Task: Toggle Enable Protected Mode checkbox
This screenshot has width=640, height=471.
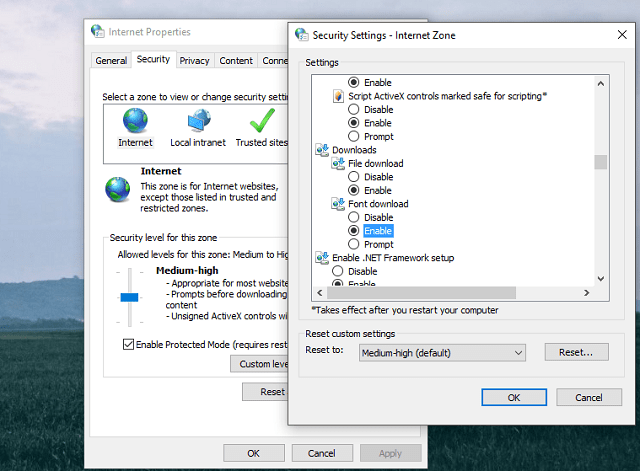Action: pyautogui.click(x=128, y=344)
